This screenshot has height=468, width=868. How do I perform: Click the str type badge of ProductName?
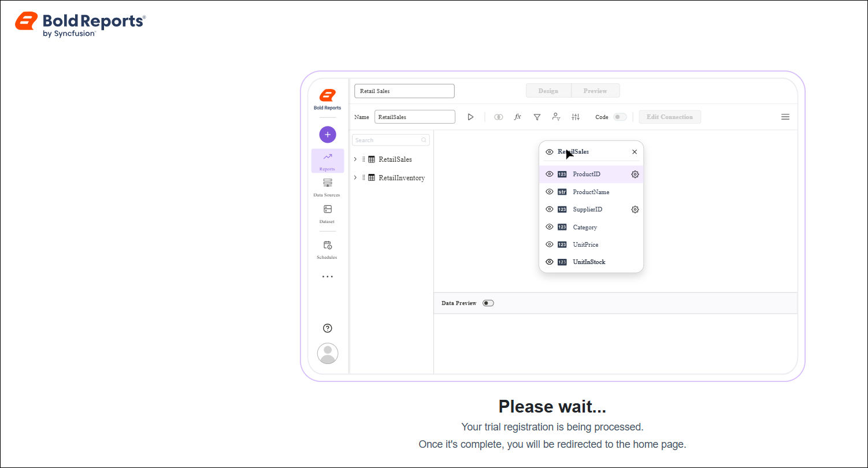pyautogui.click(x=562, y=192)
